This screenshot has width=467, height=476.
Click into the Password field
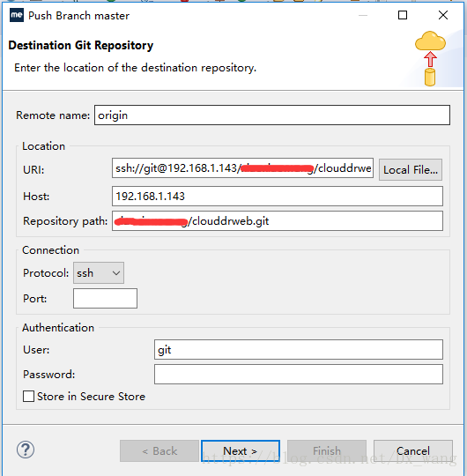point(299,375)
